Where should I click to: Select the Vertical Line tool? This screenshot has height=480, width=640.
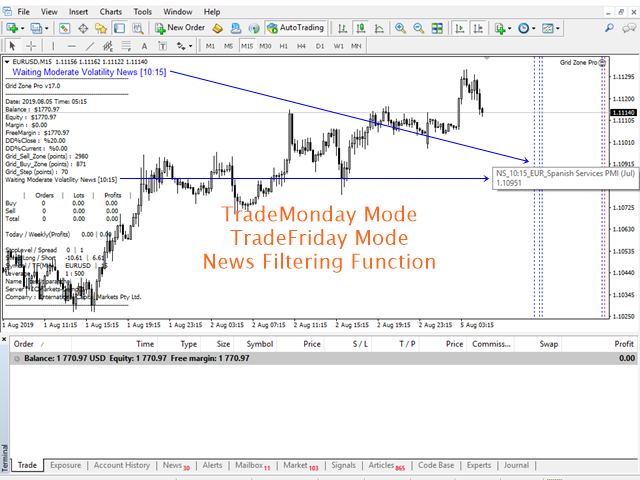[53, 46]
